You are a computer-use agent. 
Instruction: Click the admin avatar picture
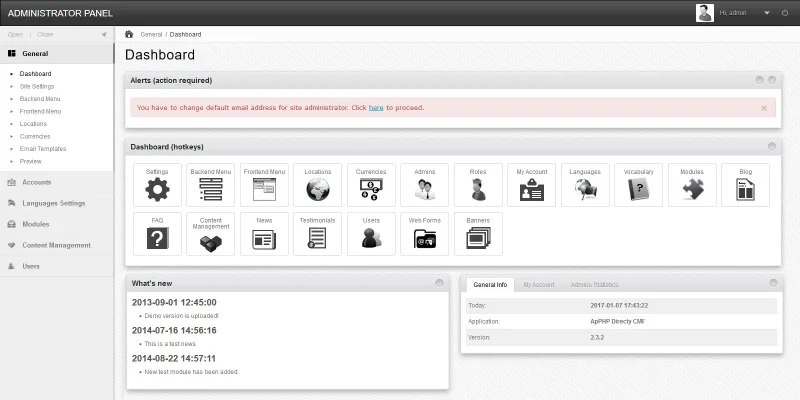[705, 13]
